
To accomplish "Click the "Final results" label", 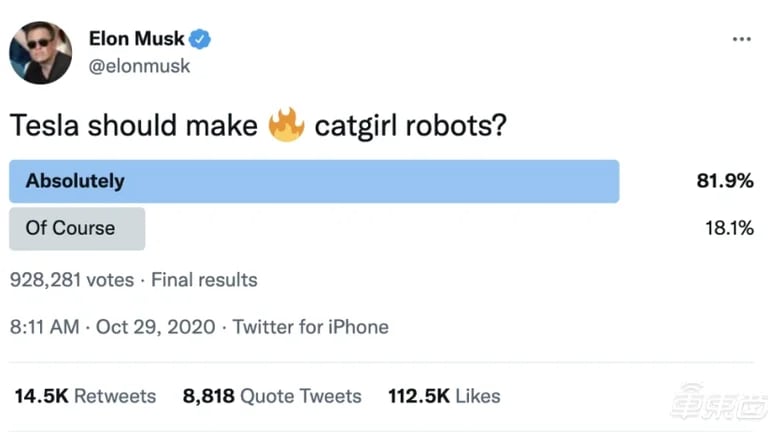I will [x=204, y=280].
